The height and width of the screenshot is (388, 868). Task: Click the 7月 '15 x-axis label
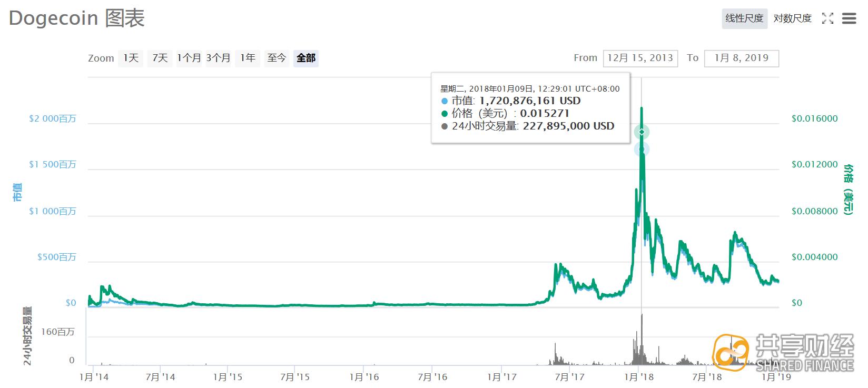[x=295, y=377]
